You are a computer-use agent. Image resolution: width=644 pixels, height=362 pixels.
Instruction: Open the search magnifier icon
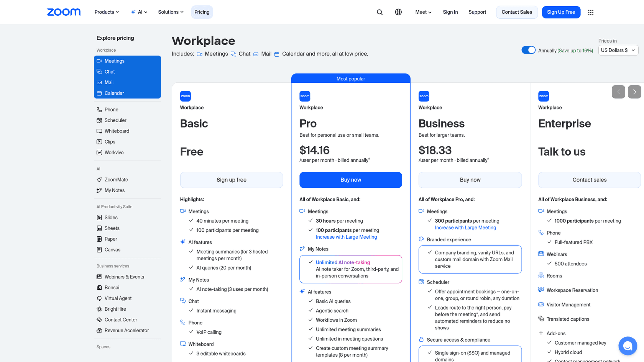379,12
